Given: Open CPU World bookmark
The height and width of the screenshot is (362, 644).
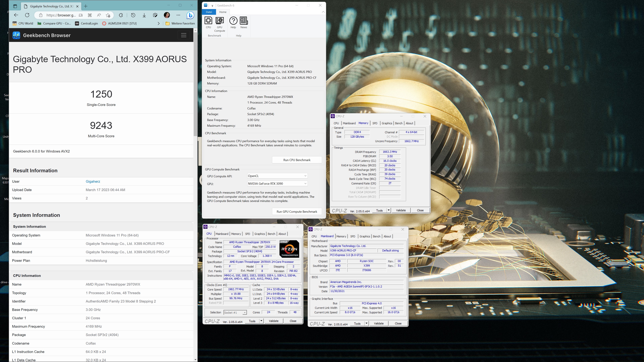Looking at the screenshot, I should point(23,23).
